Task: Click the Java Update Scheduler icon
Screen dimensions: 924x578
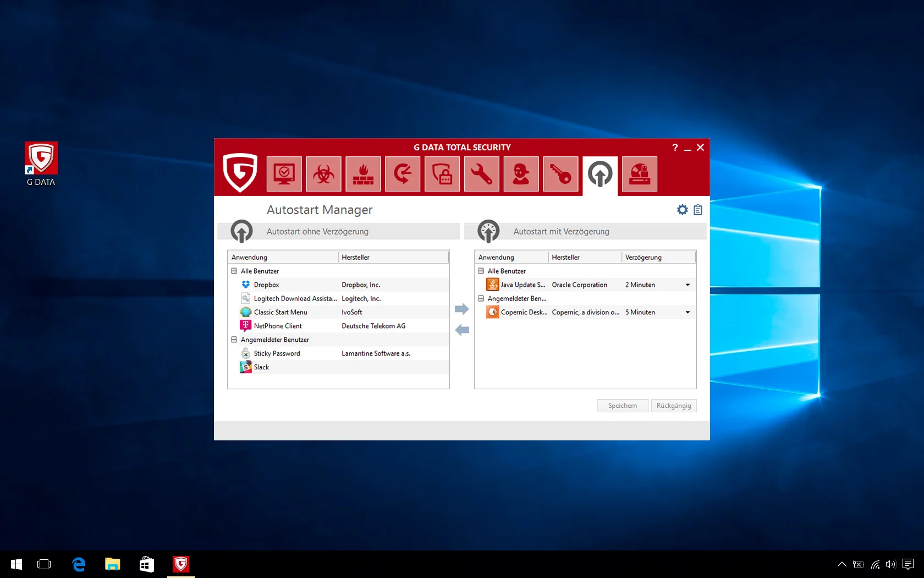Action: 492,285
